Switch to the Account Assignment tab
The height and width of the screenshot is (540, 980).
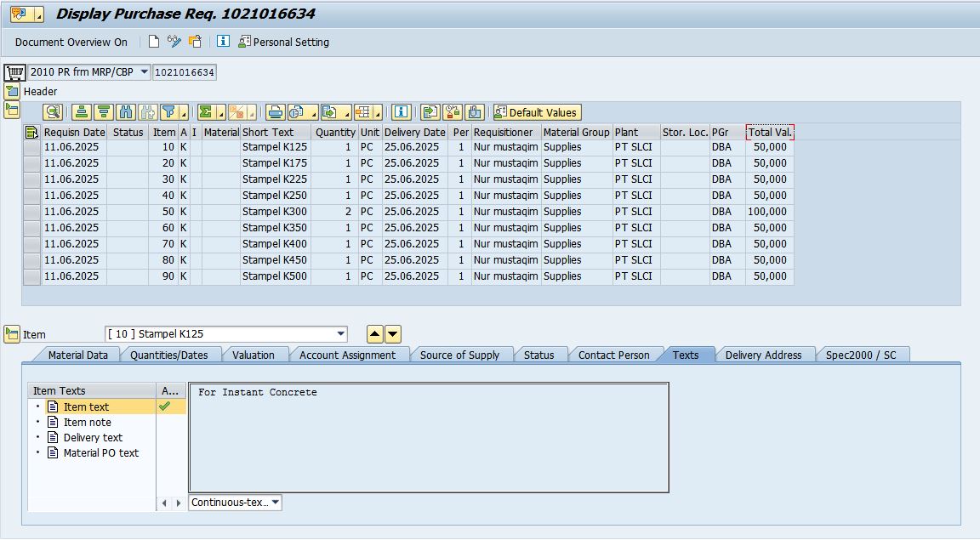(x=347, y=355)
